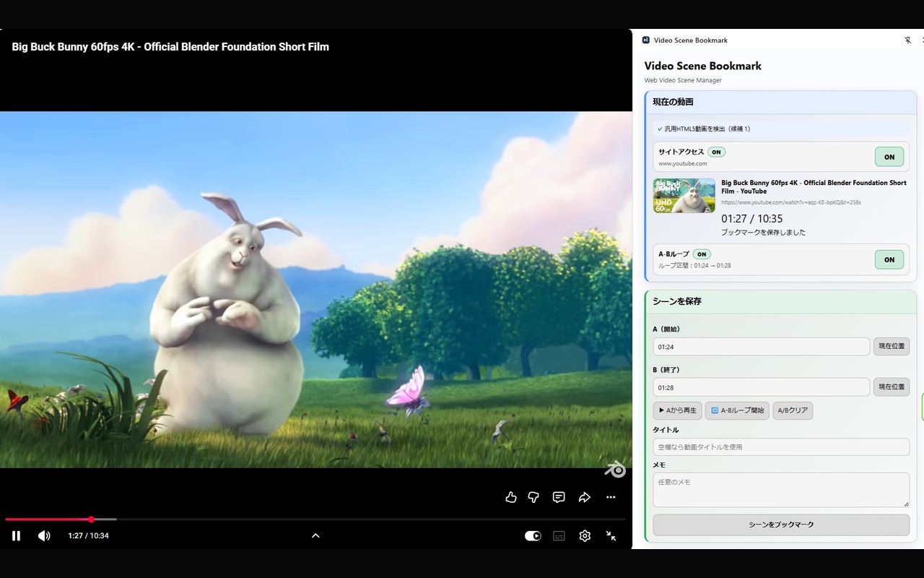This screenshot has height=578, width=924.
Task: Set B to 現在位置
Action: point(892,387)
